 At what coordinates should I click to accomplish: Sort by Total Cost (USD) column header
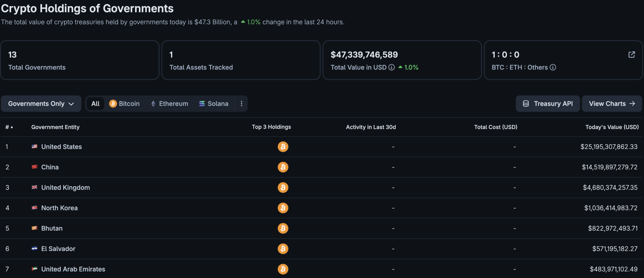(x=496, y=127)
